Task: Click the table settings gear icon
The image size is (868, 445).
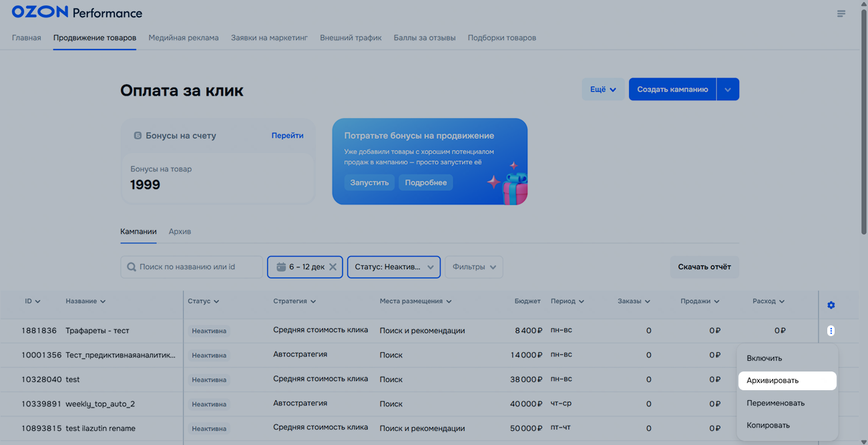Action: pyautogui.click(x=831, y=305)
